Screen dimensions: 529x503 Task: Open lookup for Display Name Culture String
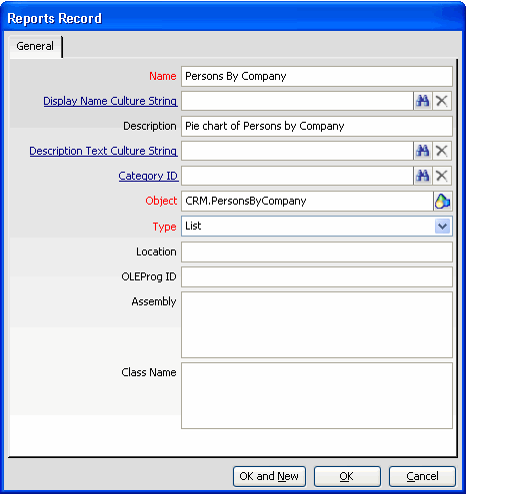[x=423, y=101]
